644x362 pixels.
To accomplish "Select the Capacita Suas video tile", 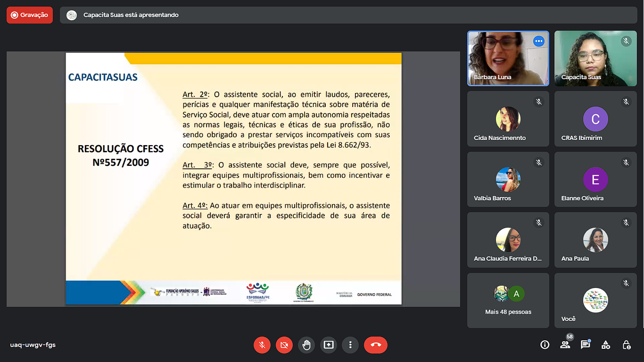I will [595, 58].
